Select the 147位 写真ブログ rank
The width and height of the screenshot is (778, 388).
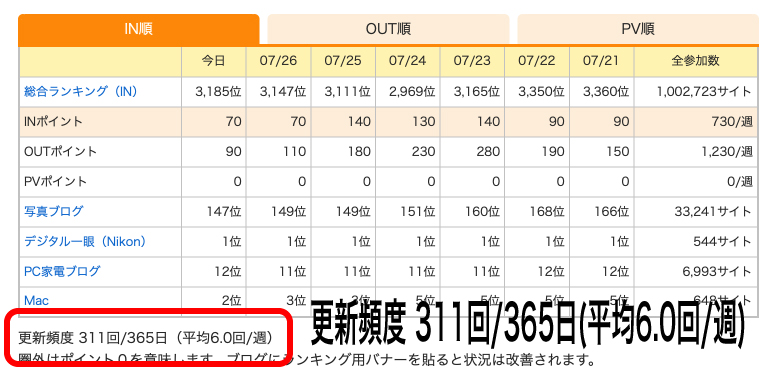coord(214,212)
